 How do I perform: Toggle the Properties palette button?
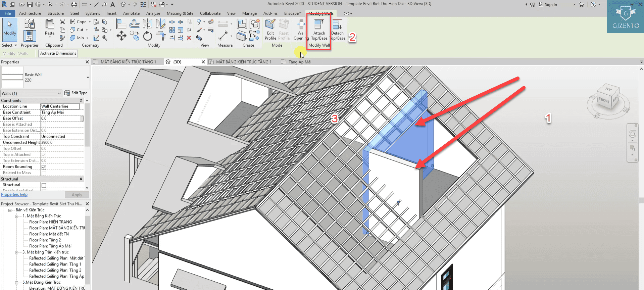(30, 36)
